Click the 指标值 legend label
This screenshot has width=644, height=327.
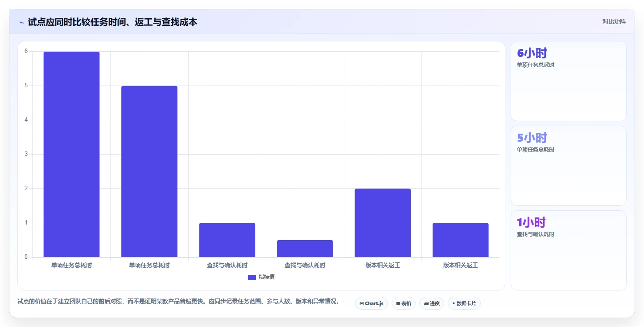click(x=267, y=277)
